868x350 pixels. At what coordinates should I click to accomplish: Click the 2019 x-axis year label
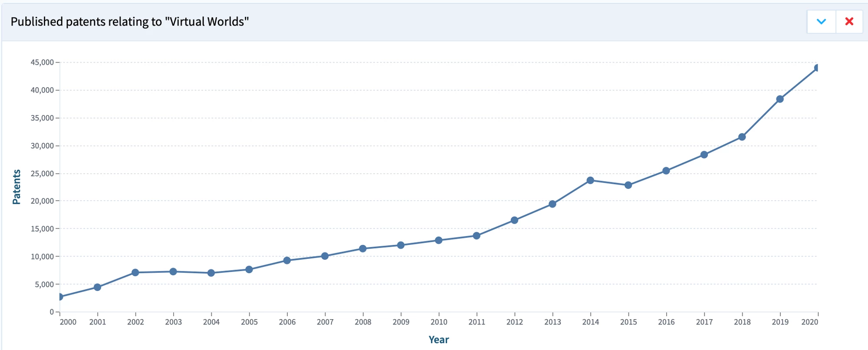(780, 322)
